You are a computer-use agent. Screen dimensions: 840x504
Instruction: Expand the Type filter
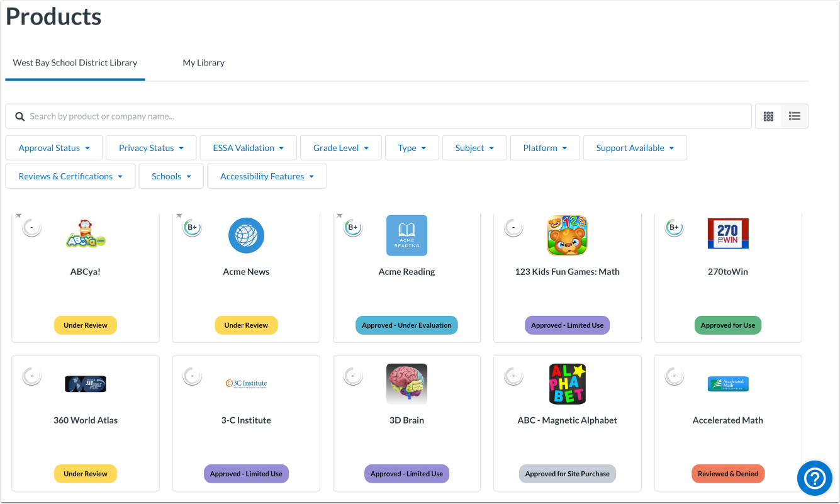(412, 148)
